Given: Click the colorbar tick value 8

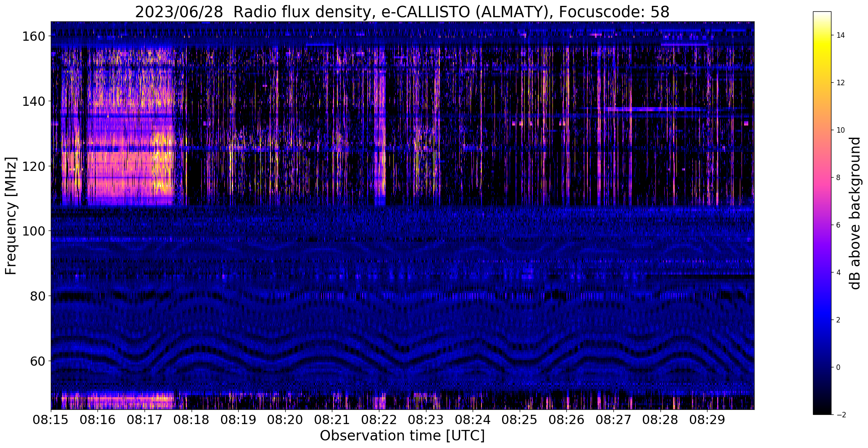Looking at the screenshot, I should point(839,178).
